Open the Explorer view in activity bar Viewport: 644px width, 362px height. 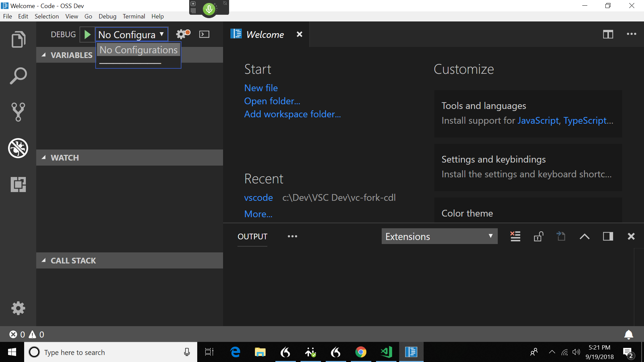18,40
